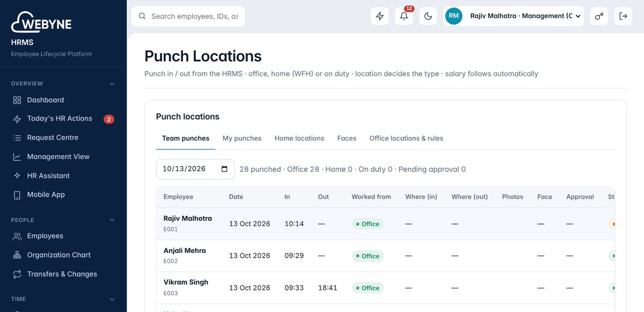Open notifications bell with 12 badge
Viewport: 644px width, 312px height.
click(x=404, y=16)
